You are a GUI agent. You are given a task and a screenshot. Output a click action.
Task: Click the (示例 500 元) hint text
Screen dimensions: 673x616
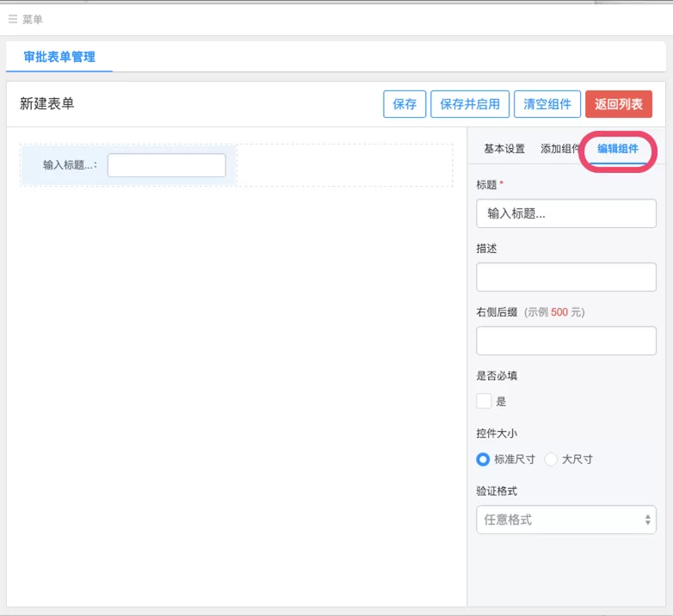coord(554,311)
